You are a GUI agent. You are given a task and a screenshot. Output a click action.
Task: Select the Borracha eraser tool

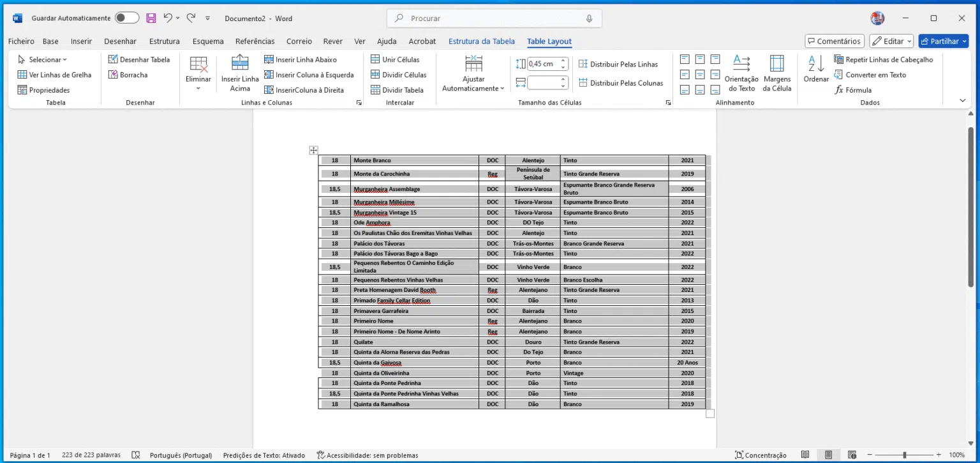[128, 75]
